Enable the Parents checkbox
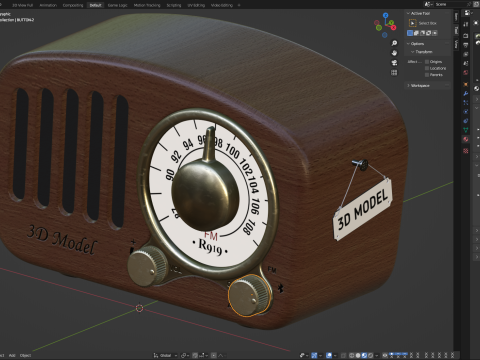480x360 pixels. pyautogui.click(x=427, y=75)
